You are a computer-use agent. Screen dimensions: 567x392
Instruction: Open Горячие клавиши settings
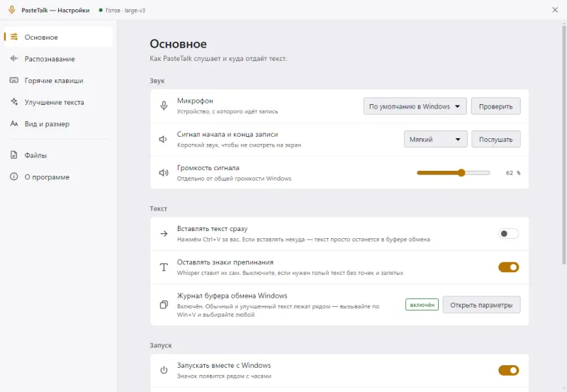coord(59,80)
